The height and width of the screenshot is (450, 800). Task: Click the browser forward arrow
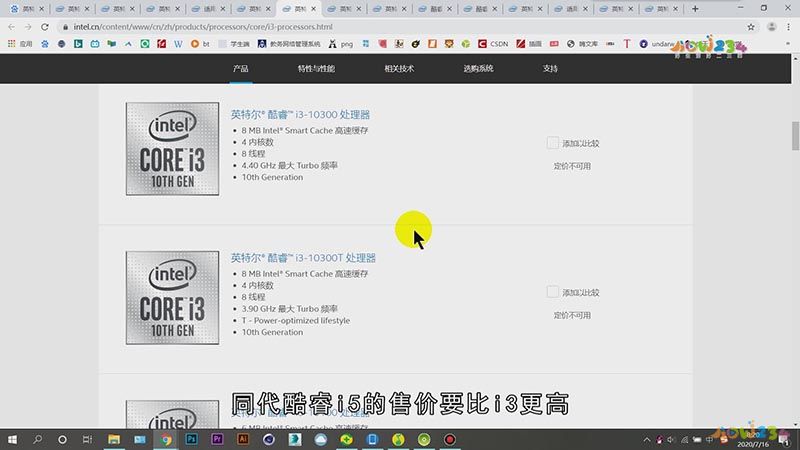(x=28, y=27)
